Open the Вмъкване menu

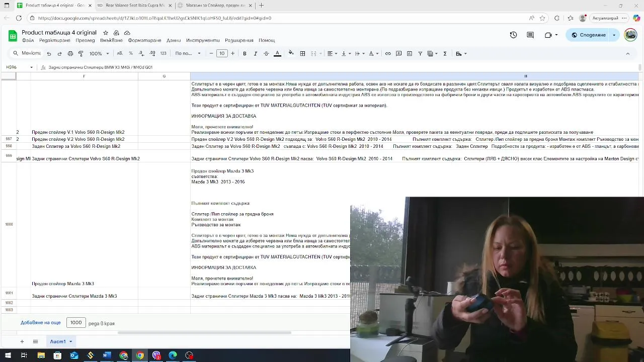(x=111, y=40)
